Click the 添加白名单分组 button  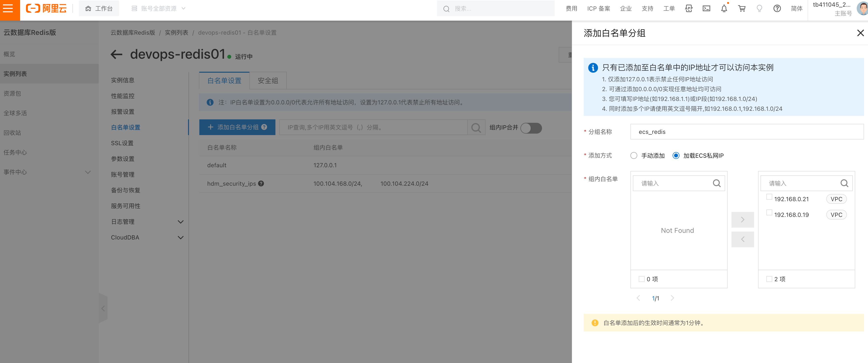pos(237,127)
